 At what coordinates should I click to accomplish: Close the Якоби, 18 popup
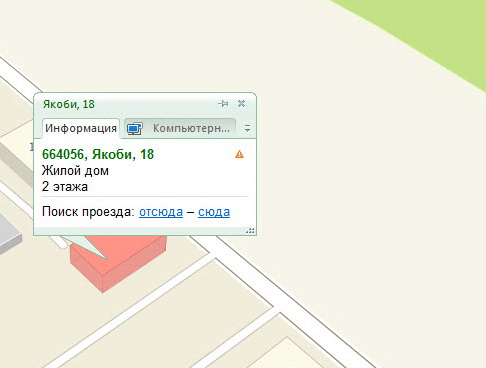tap(242, 104)
